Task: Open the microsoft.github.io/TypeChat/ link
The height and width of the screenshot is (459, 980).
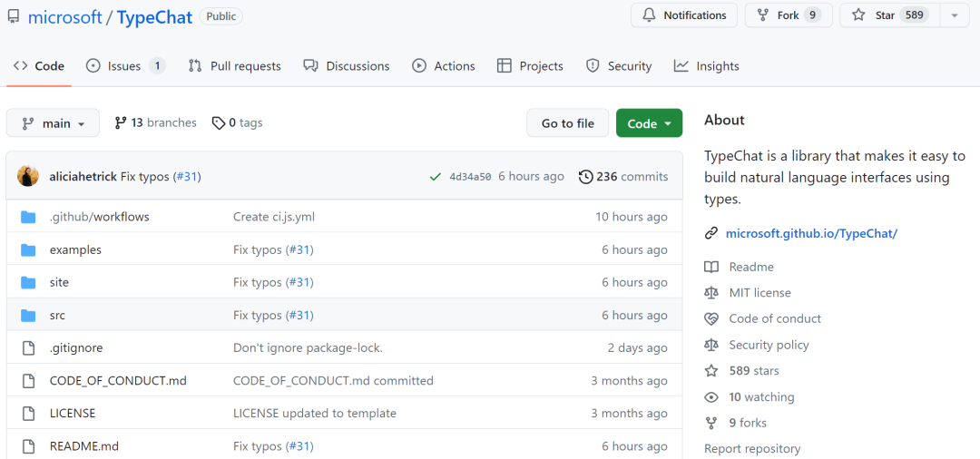Action: tap(811, 233)
